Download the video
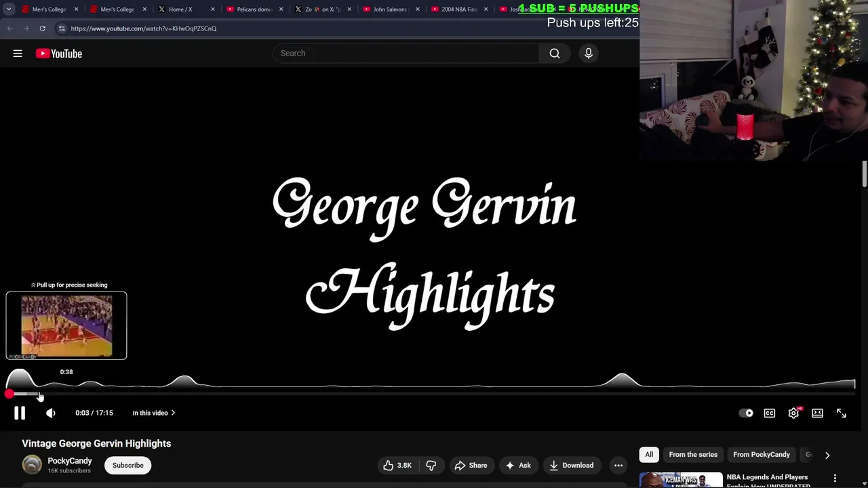This screenshot has width=868, height=488. point(571,465)
